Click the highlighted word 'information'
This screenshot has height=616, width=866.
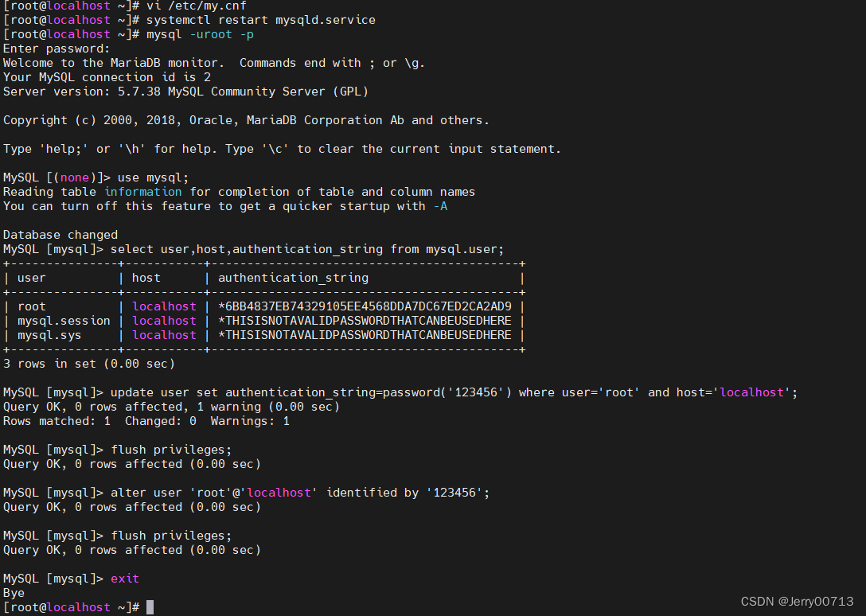(x=142, y=192)
